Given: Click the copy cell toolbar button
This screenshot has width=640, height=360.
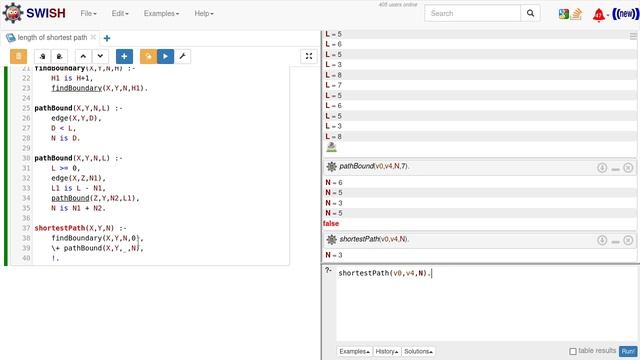Looking at the screenshot, I should pyautogui.click(x=42, y=56).
